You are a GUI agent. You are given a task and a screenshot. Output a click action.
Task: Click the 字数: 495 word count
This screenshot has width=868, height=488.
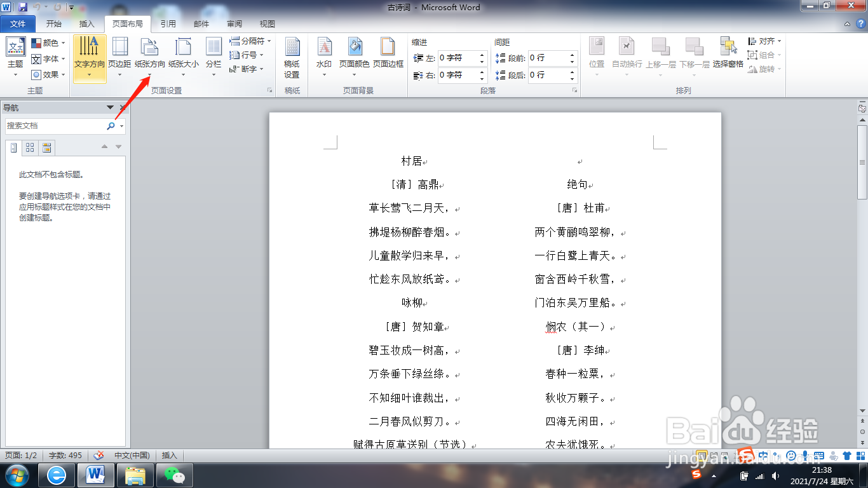tap(65, 456)
